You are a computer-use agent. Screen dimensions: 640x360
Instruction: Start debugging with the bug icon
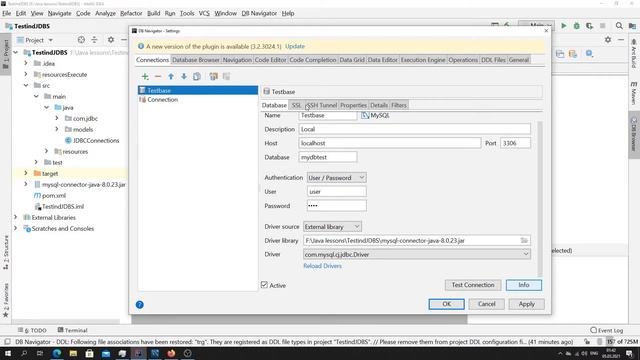pyautogui.click(x=576, y=26)
